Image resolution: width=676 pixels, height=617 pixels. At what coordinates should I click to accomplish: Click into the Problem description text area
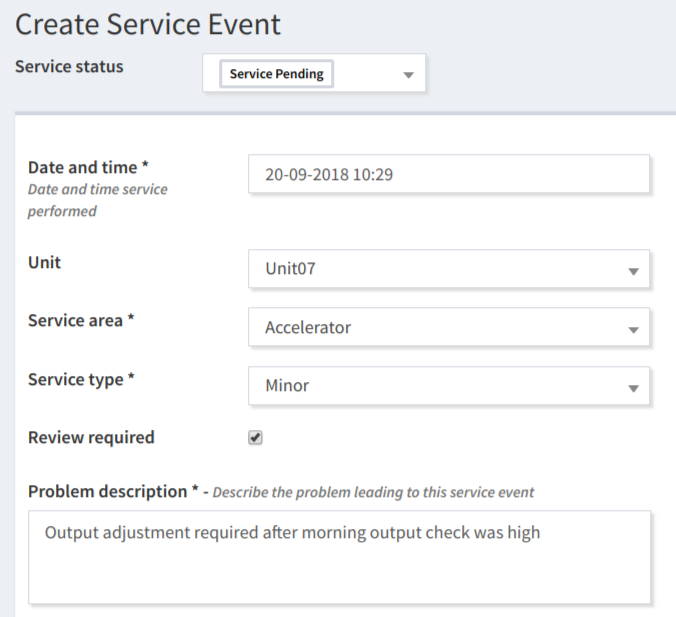click(339, 557)
